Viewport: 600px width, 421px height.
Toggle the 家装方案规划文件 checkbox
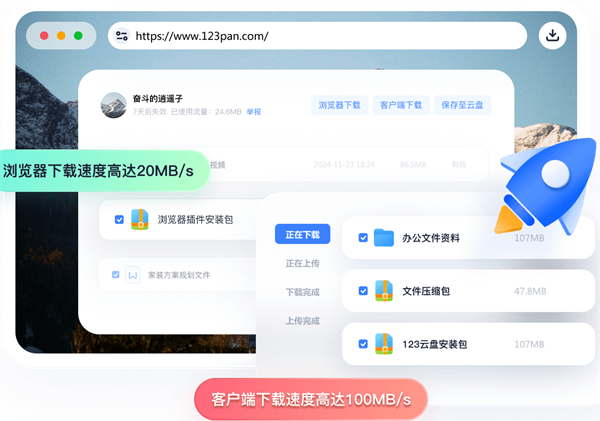(x=115, y=274)
